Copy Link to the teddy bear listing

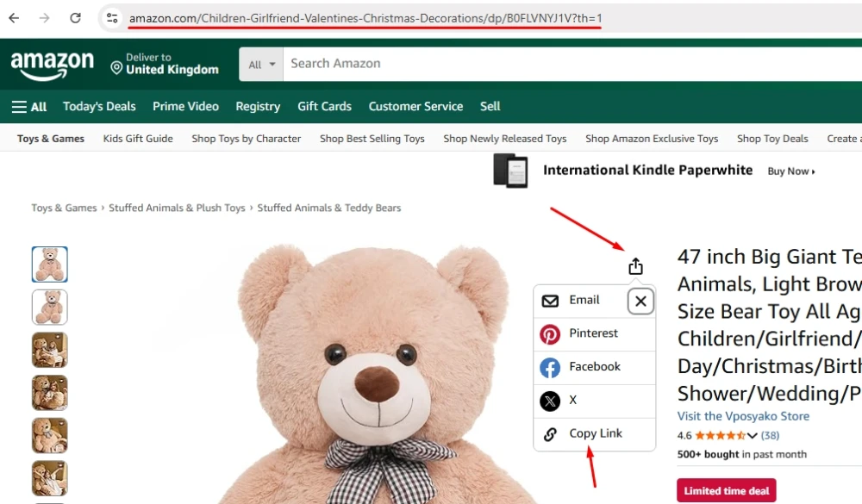click(x=594, y=433)
